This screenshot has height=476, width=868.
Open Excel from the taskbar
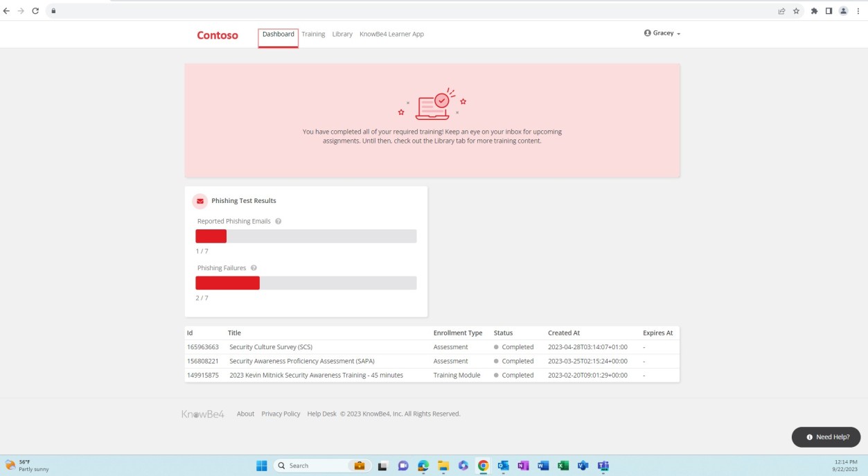tap(562, 465)
